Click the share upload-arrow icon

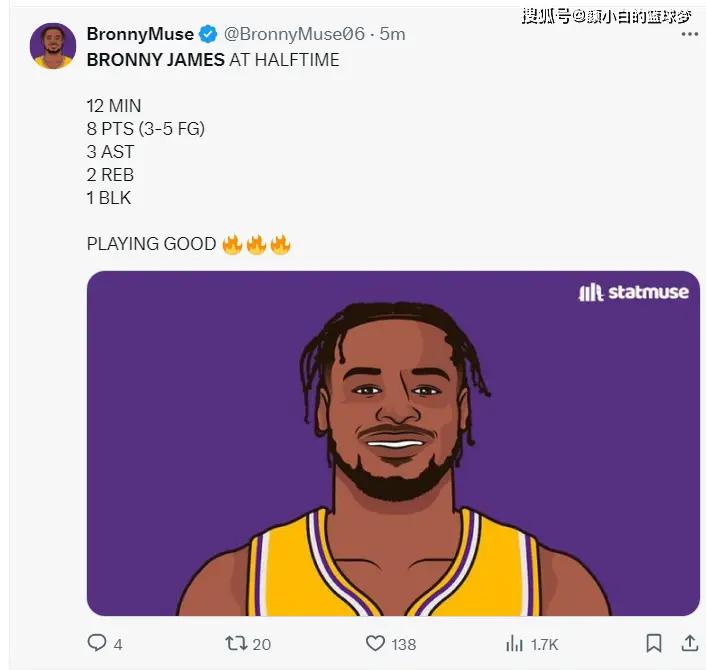click(x=690, y=643)
